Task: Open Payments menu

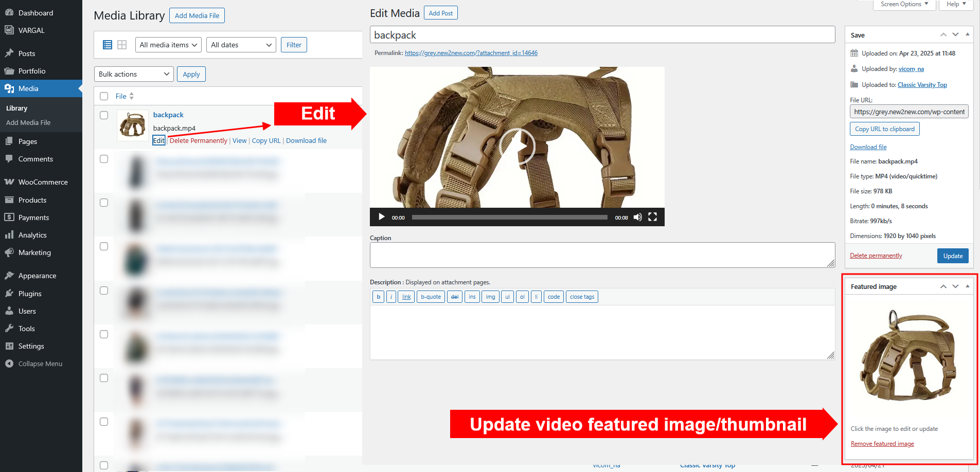Action: point(33,217)
